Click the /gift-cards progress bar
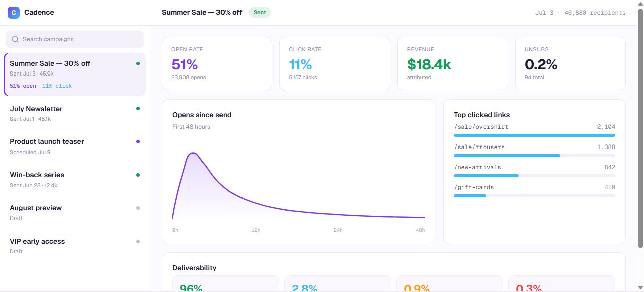This screenshot has width=644, height=292. 534,196
